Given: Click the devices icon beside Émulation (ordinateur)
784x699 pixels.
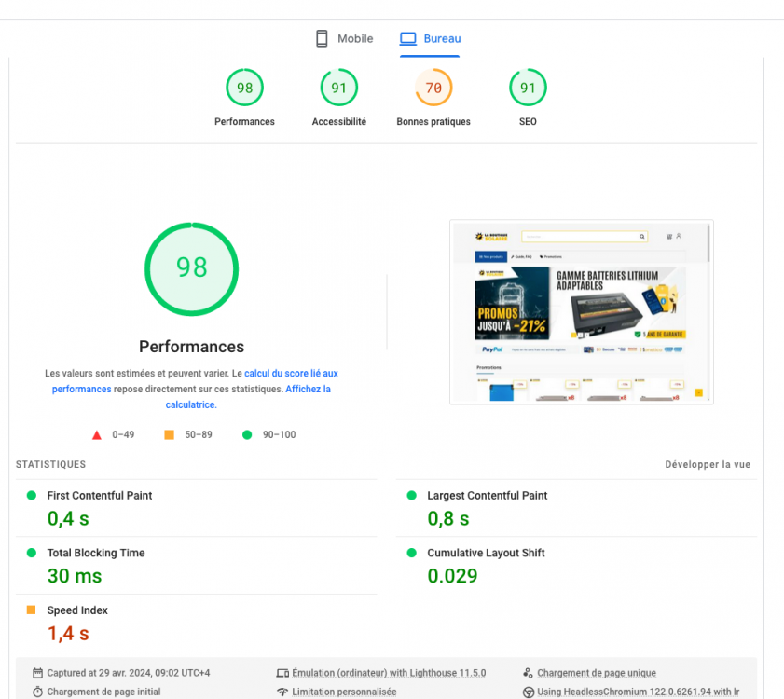Looking at the screenshot, I should [282, 673].
